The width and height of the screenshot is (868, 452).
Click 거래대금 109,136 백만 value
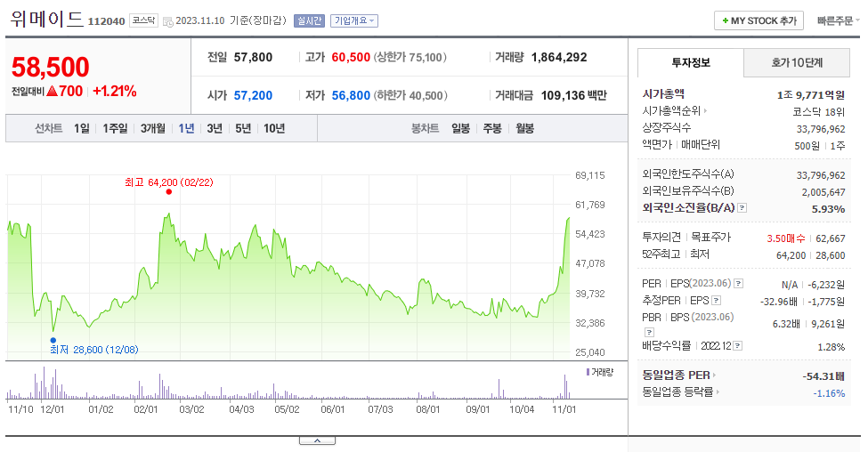(x=574, y=96)
